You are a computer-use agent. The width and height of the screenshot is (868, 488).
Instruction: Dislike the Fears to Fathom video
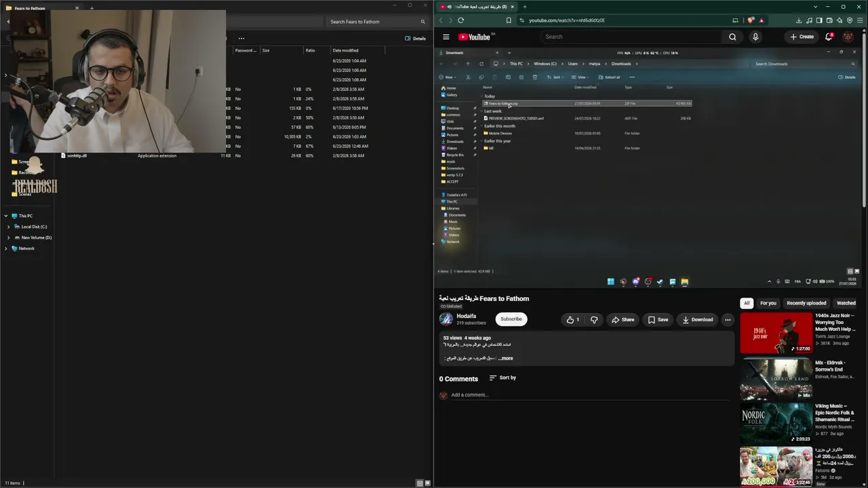pyautogui.click(x=594, y=320)
